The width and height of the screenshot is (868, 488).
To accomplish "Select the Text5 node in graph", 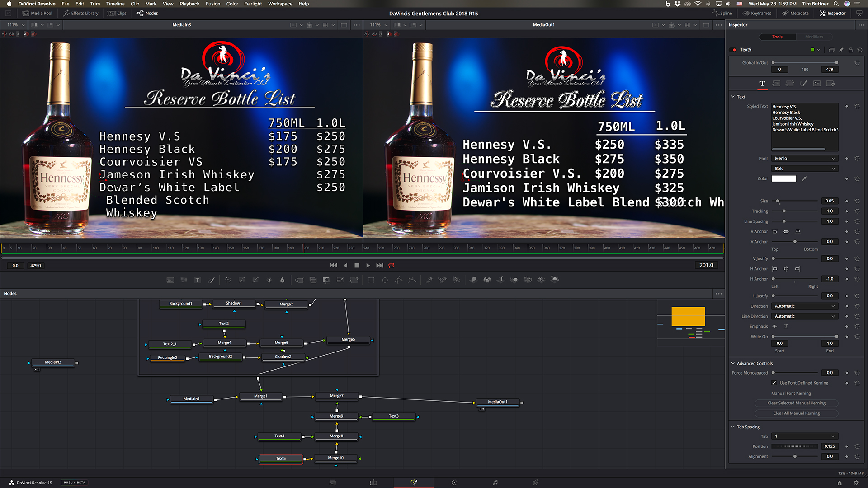I will (281, 459).
